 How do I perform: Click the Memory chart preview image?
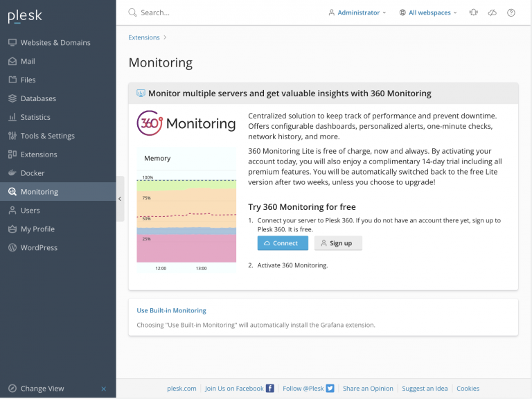(x=186, y=210)
